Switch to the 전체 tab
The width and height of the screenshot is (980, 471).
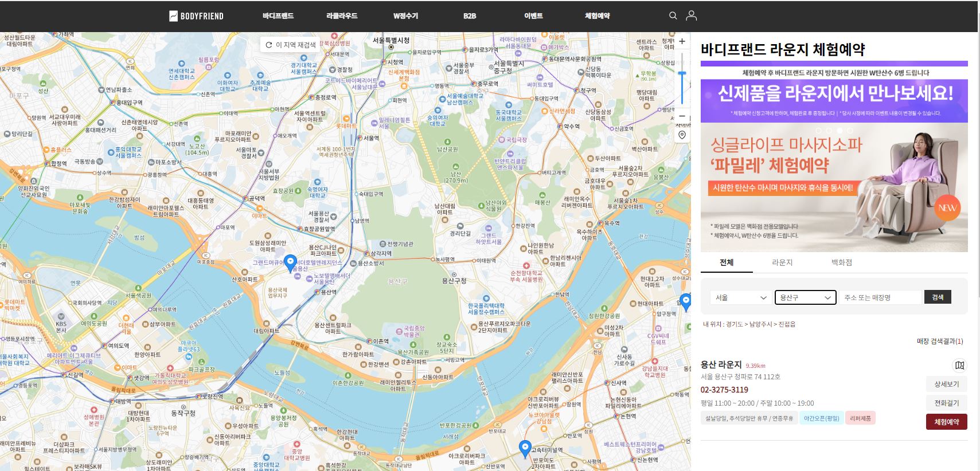[x=727, y=262]
